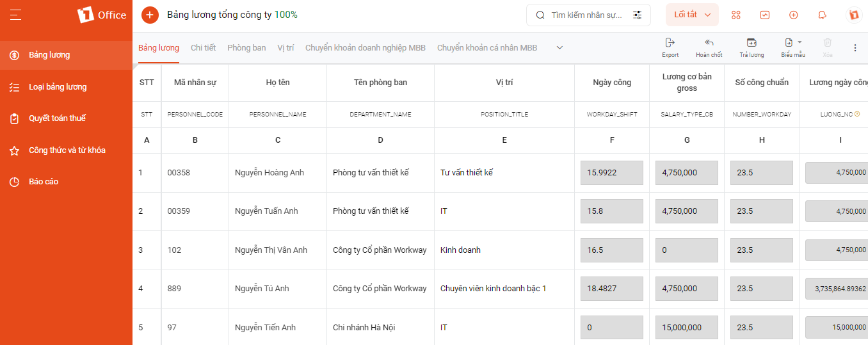Viewport: 868px width, 345px height.
Task: Switch to the Phòng ban tab
Action: (x=246, y=48)
